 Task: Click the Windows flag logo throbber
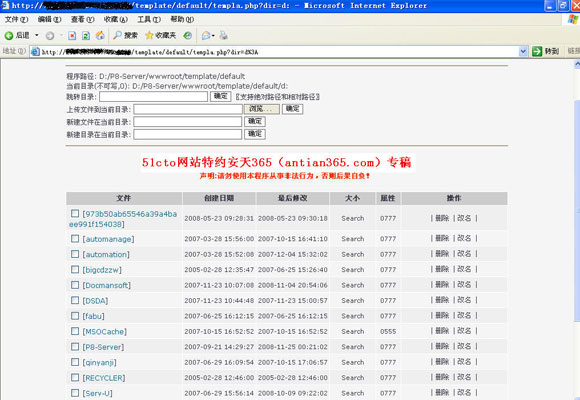[573, 19]
